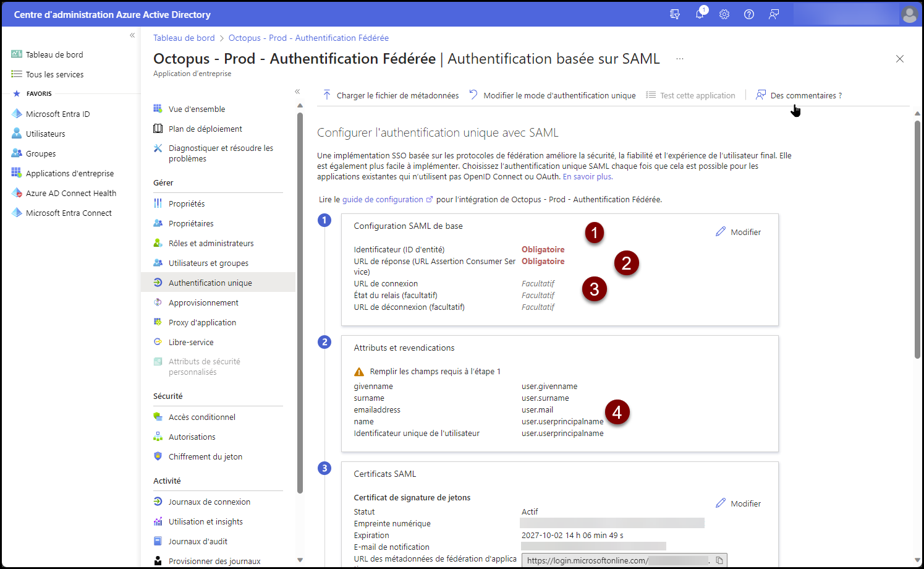
Task: Click Modifier le mode d'authentification unique
Action: pos(553,95)
